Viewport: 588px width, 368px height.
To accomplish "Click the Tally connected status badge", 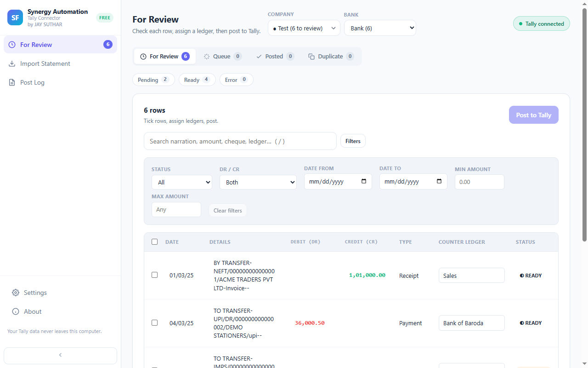I will pyautogui.click(x=541, y=23).
